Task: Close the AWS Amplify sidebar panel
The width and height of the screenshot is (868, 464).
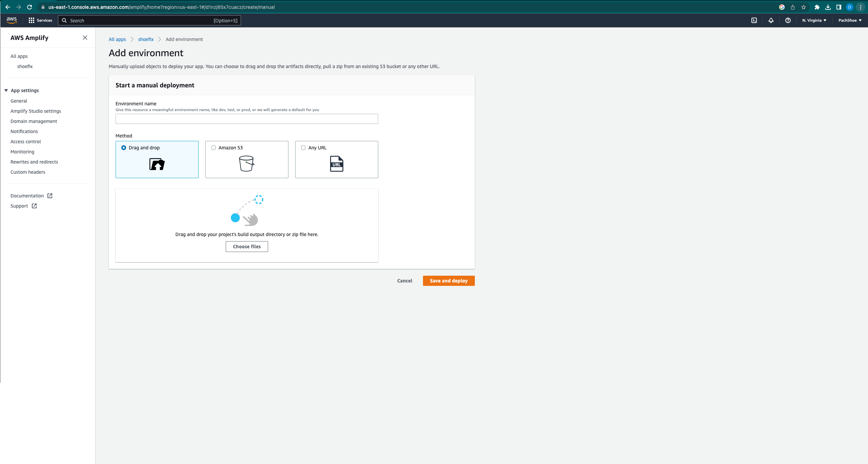Action: [x=85, y=38]
